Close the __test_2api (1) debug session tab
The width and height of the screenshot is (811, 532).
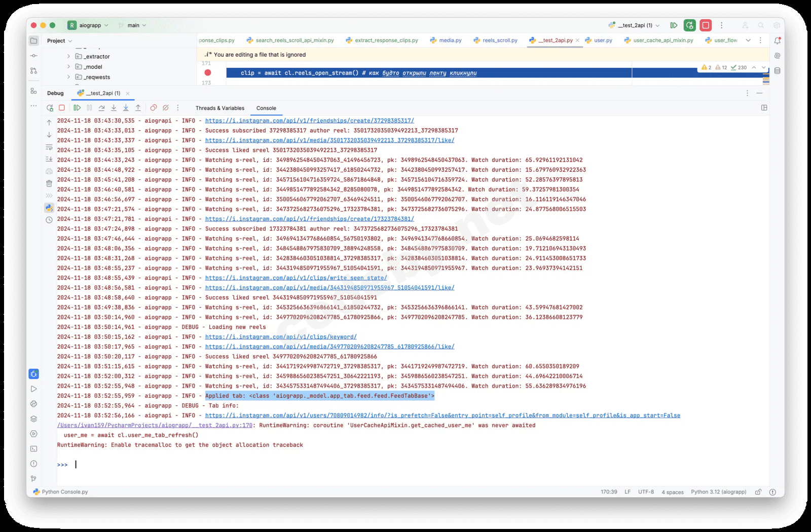pyautogui.click(x=128, y=93)
